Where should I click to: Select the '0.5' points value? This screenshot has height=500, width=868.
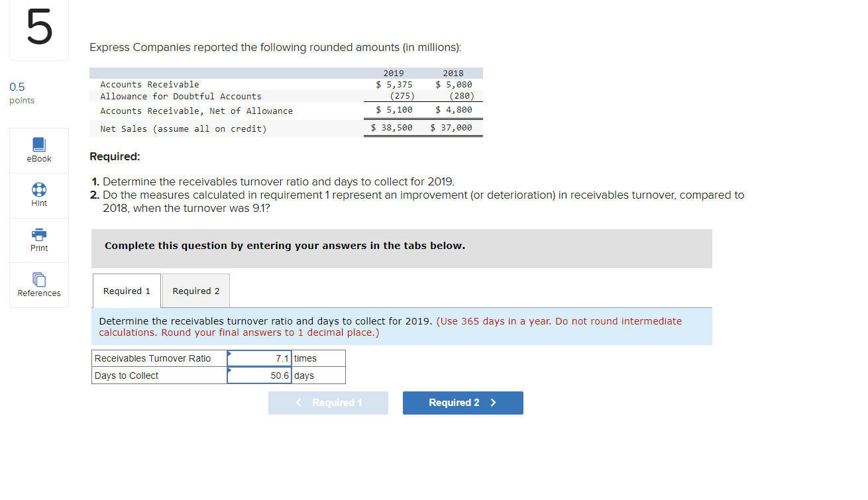coord(17,87)
